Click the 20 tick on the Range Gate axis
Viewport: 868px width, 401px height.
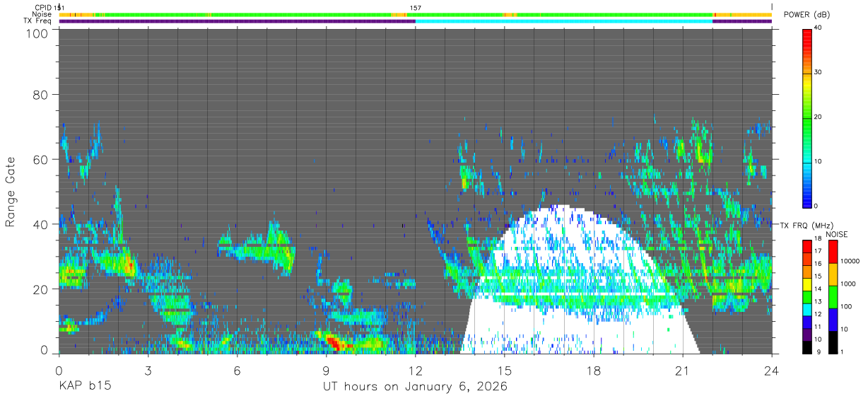pos(40,289)
